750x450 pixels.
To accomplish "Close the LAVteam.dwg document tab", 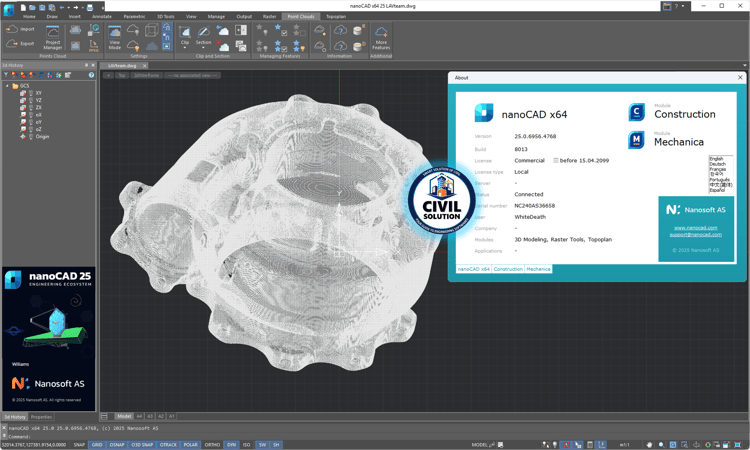I will pyautogui.click(x=144, y=66).
